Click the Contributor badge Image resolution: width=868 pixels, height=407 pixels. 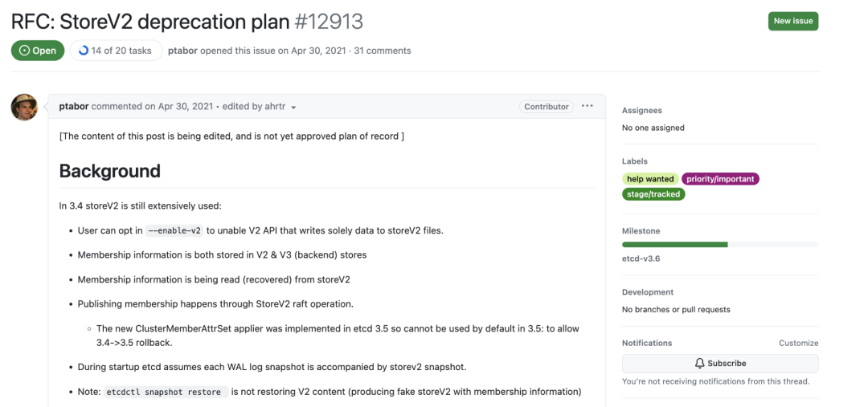click(547, 106)
